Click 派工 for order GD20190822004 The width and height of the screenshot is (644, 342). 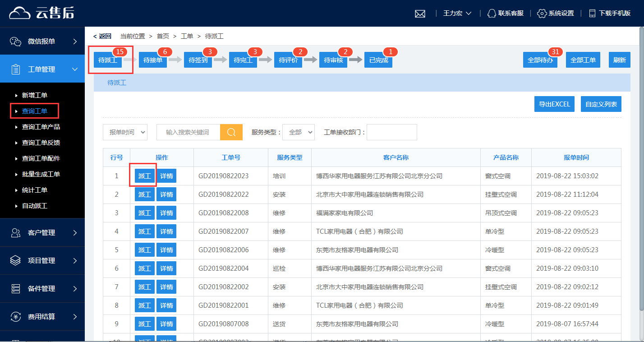pyautogui.click(x=145, y=268)
